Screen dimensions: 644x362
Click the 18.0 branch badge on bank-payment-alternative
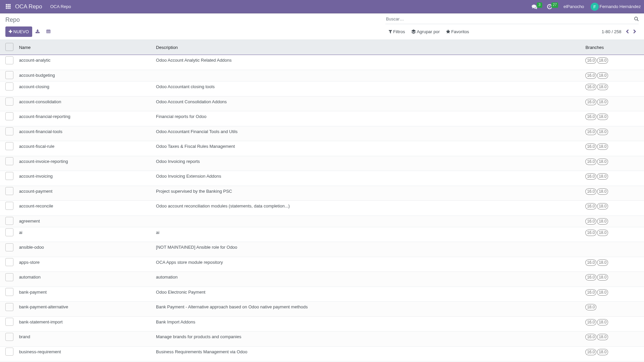click(x=590, y=307)
